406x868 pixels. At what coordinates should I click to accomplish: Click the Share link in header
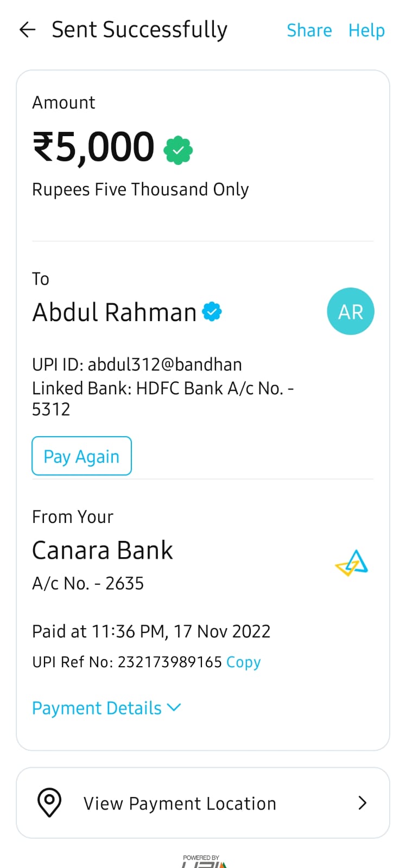[x=309, y=30]
